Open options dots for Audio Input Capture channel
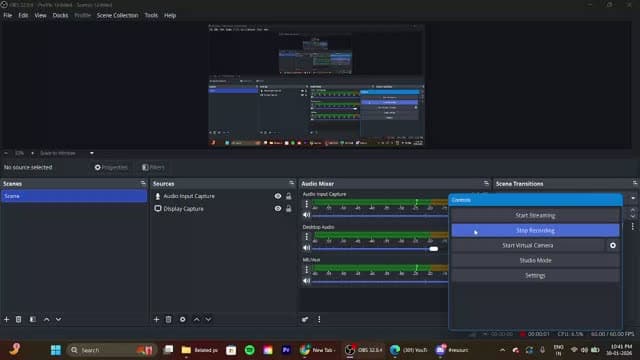Viewport: 640px width, 360px height. 307,204
